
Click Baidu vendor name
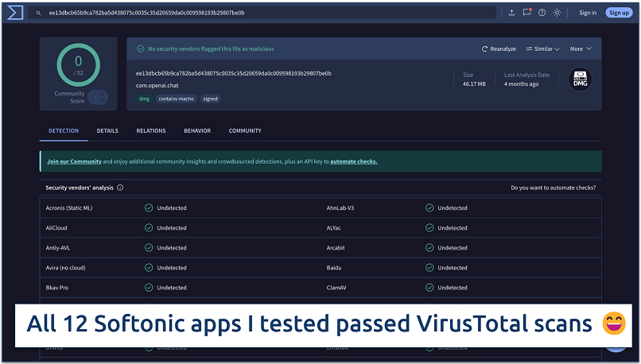coord(334,268)
